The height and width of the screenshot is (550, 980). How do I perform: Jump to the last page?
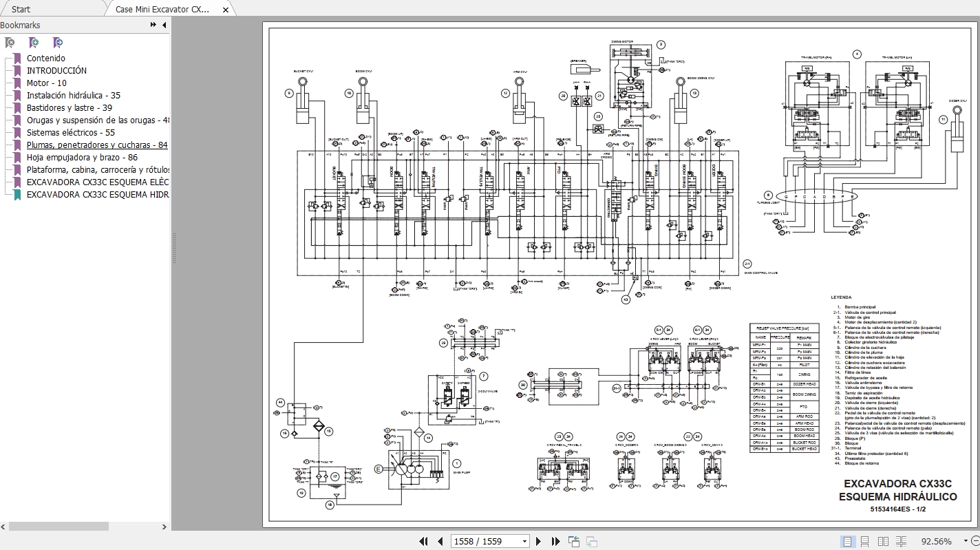555,542
